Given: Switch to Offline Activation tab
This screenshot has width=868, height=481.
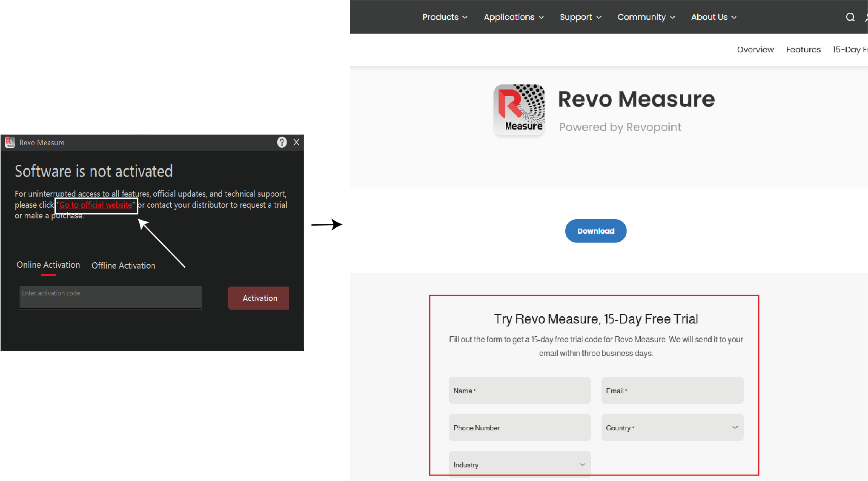Looking at the screenshot, I should tap(123, 266).
